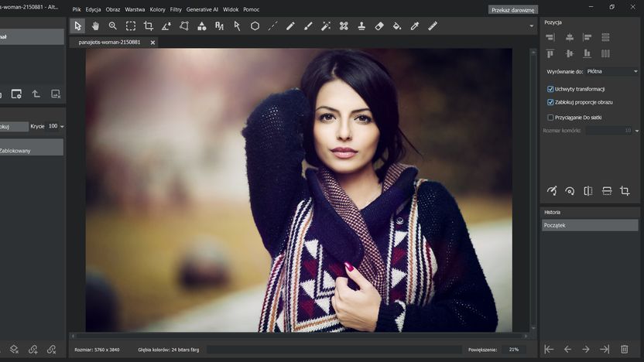This screenshot has height=362, width=644.
Task: Align bottom edges in Pozycja panel
Action: pyautogui.click(x=587, y=53)
